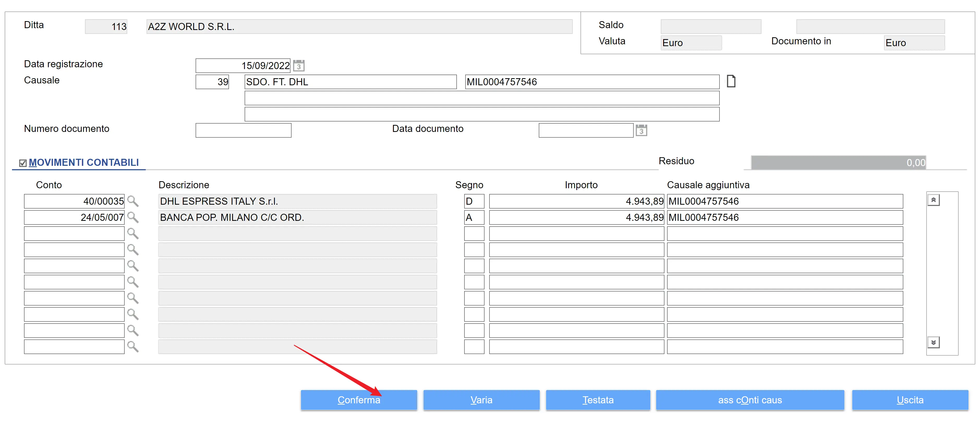Image resolution: width=980 pixels, height=438 pixels.
Task: Focus the Numero documento input field
Action: pos(244,130)
